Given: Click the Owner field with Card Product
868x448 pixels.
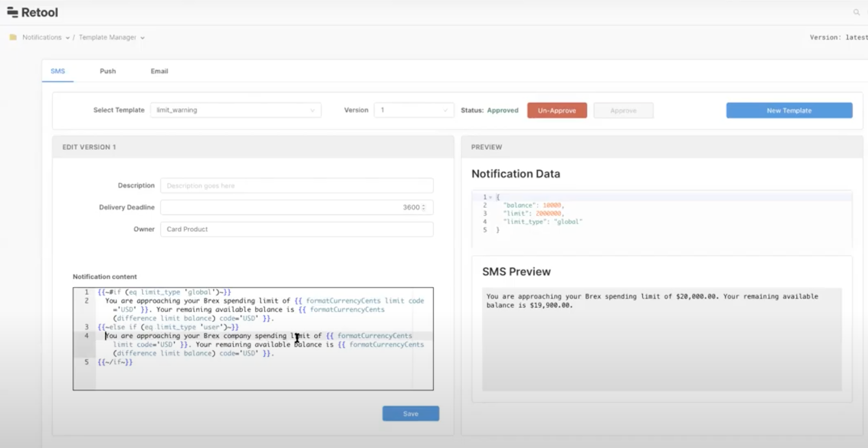Looking at the screenshot, I should coord(297,229).
